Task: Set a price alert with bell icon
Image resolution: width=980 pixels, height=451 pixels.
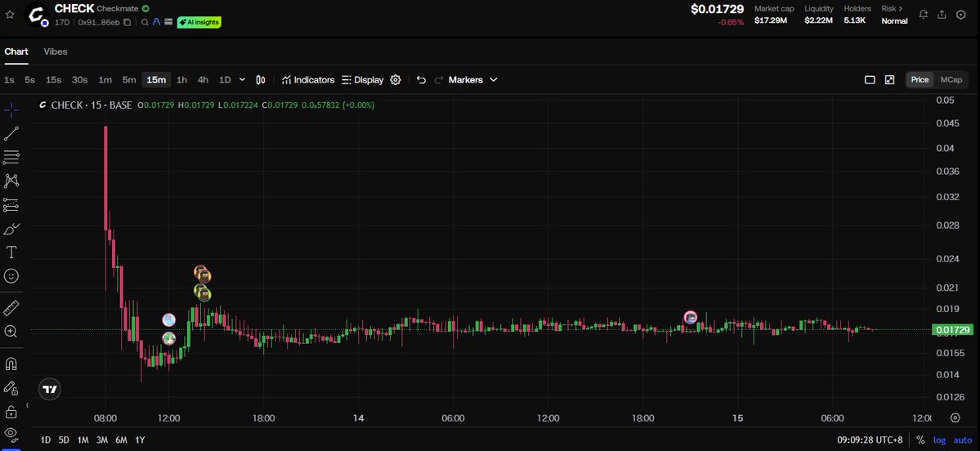Action: pyautogui.click(x=923, y=15)
